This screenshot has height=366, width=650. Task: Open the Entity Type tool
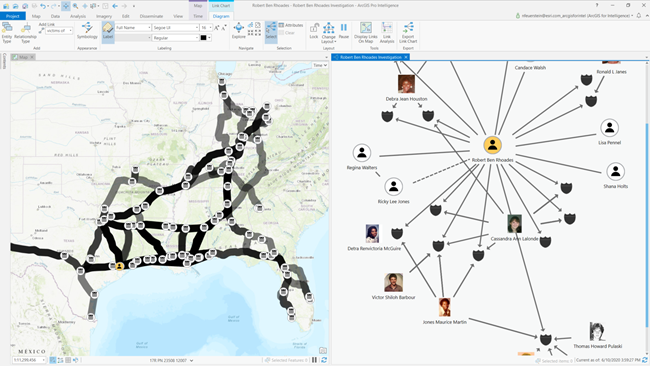click(7, 32)
